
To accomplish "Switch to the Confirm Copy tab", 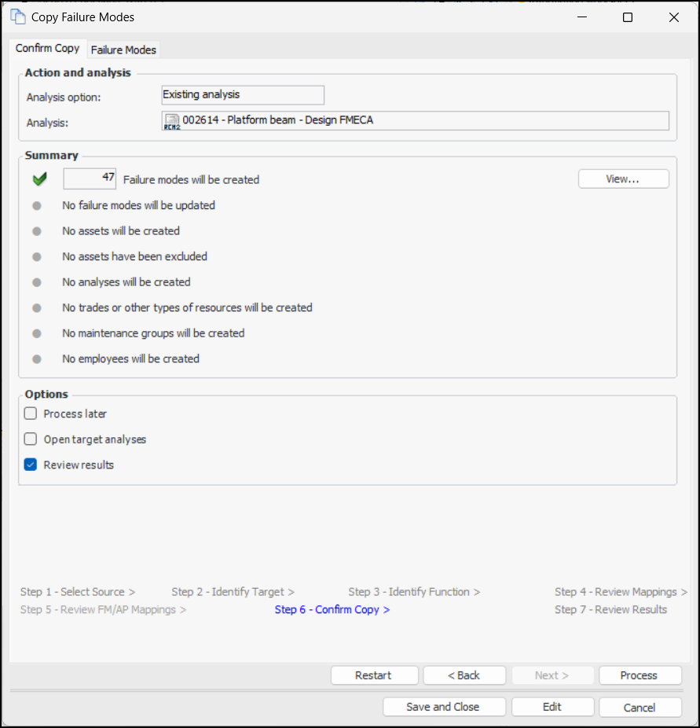I will [x=47, y=48].
